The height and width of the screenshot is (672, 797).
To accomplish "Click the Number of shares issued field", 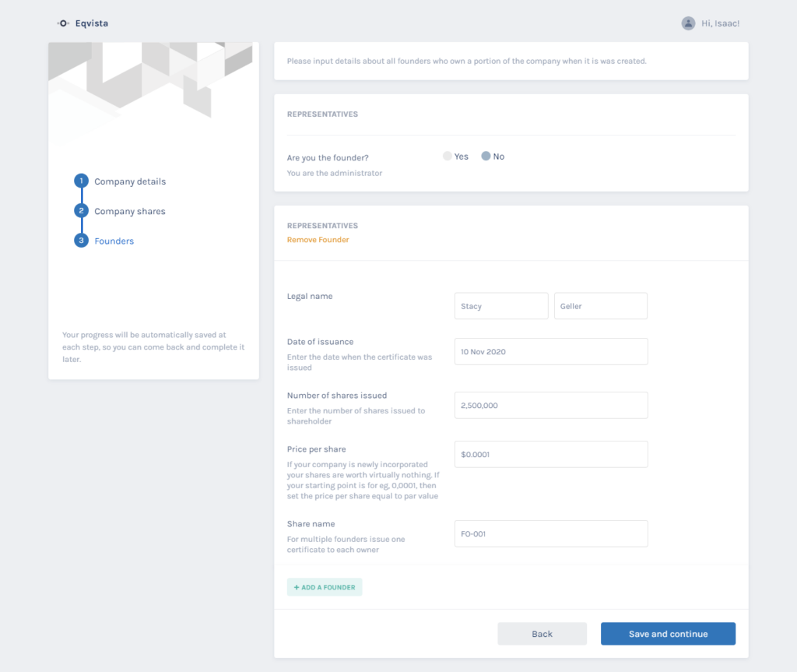I will click(x=551, y=405).
